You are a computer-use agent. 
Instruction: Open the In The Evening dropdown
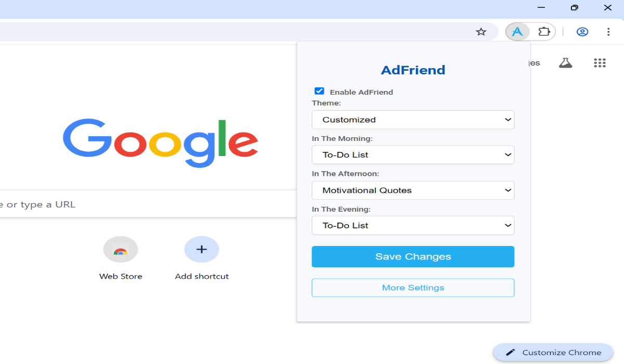(x=412, y=225)
